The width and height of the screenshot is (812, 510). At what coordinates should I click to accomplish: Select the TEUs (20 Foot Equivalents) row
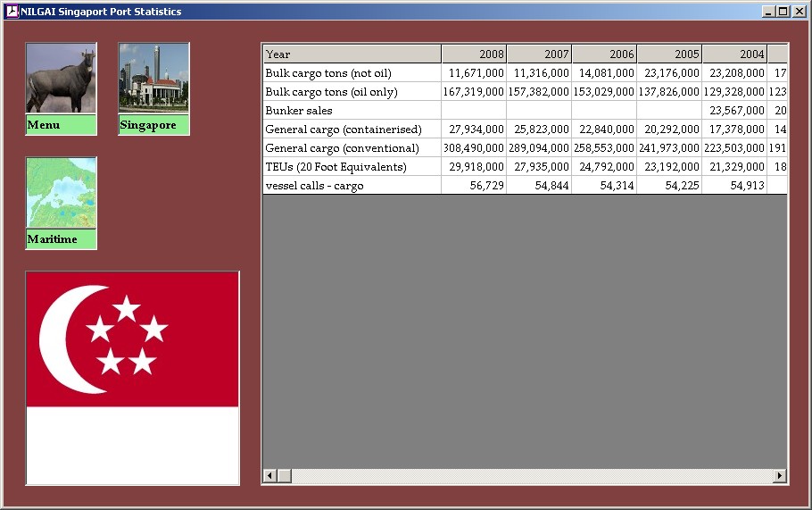coord(352,167)
